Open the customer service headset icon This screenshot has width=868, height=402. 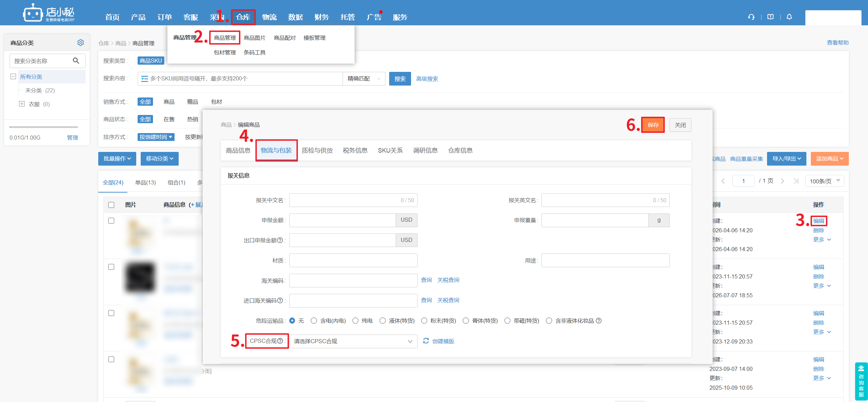pyautogui.click(x=751, y=17)
